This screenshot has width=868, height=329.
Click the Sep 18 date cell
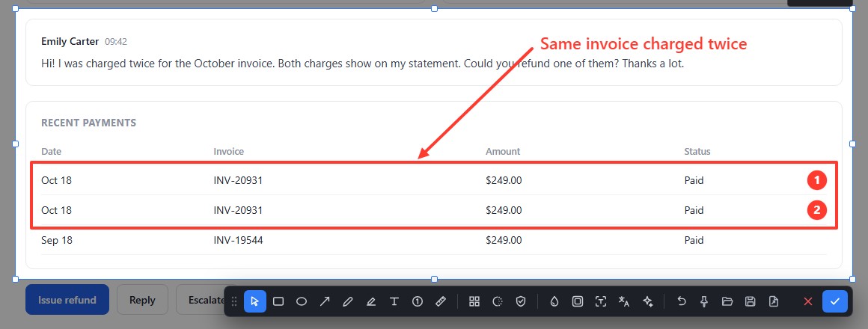[56, 241]
